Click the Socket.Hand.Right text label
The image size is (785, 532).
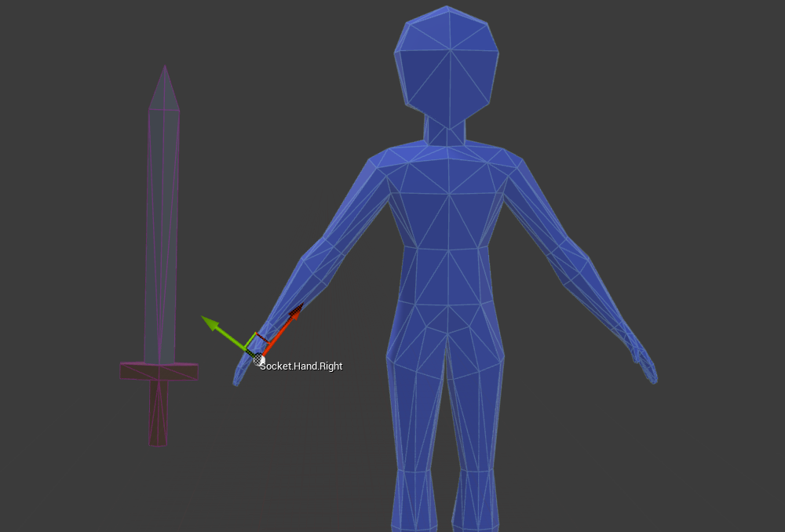click(301, 366)
